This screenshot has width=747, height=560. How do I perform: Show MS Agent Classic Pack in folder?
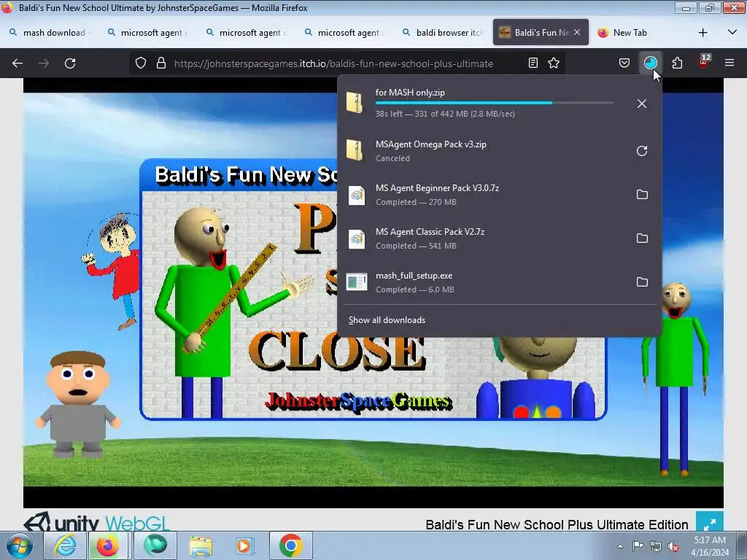pyautogui.click(x=642, y=238)
